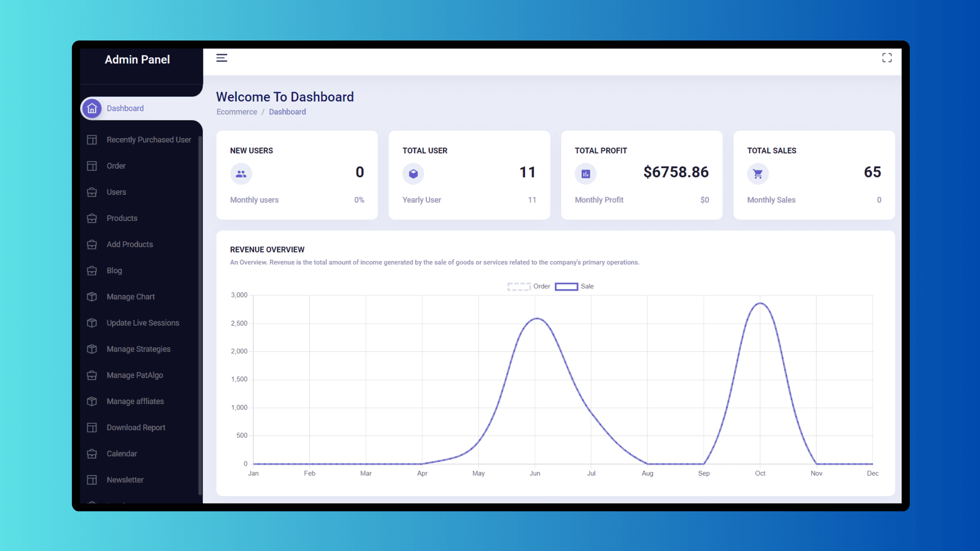Click the $6758.86 total profit value
Image resolution: width=980 pixels, height=551 pixels.
coord(676,172)
